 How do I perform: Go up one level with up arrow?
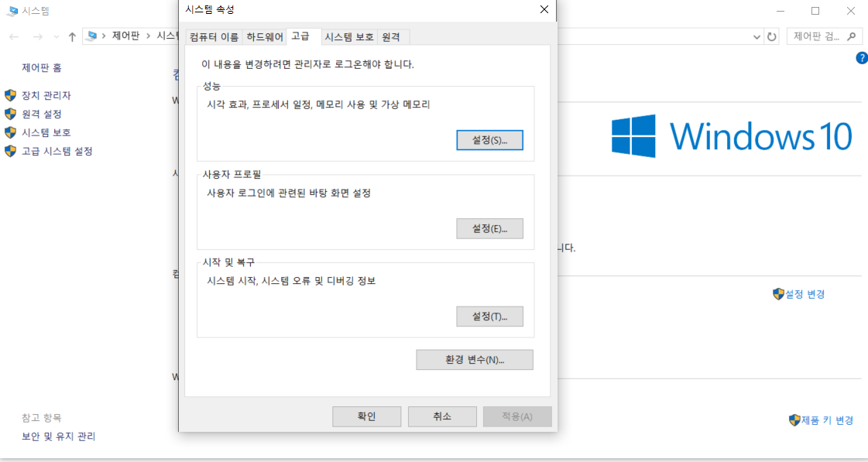coord(72,37)
